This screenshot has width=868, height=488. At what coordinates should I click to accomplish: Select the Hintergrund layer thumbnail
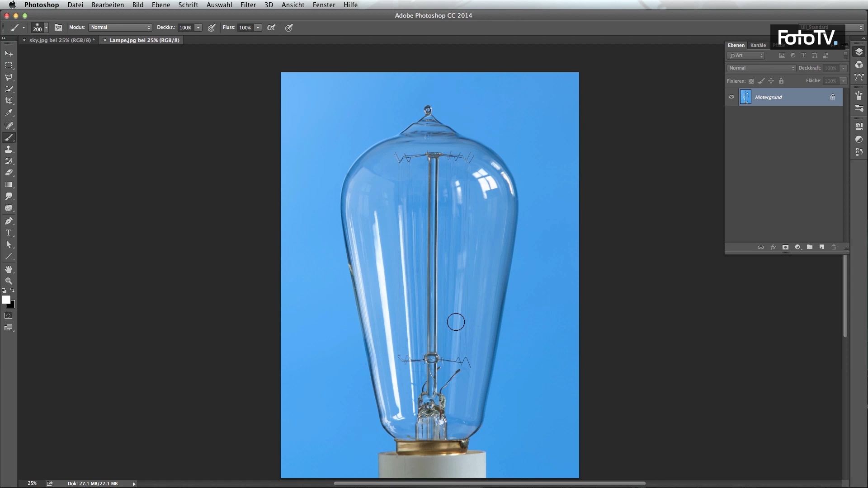coord(745,97)
